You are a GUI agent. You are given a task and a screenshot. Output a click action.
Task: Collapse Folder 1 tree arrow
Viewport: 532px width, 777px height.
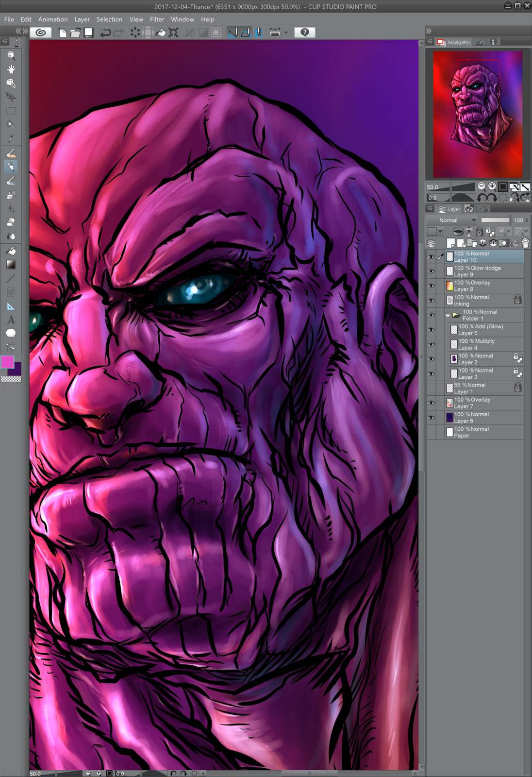pyautogui.click(x=448, y=315)
